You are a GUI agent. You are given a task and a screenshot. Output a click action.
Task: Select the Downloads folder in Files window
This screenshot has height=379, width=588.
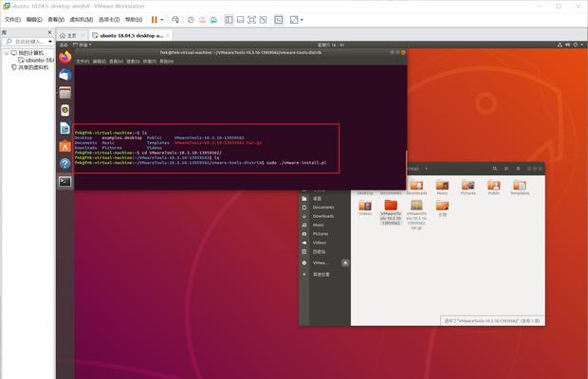point(416,188)
